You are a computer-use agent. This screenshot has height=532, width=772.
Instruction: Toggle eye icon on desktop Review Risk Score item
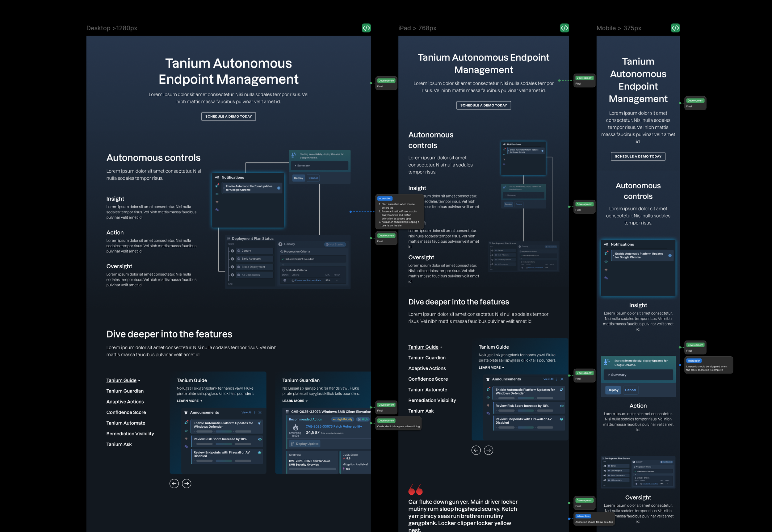tap(260, 439)
